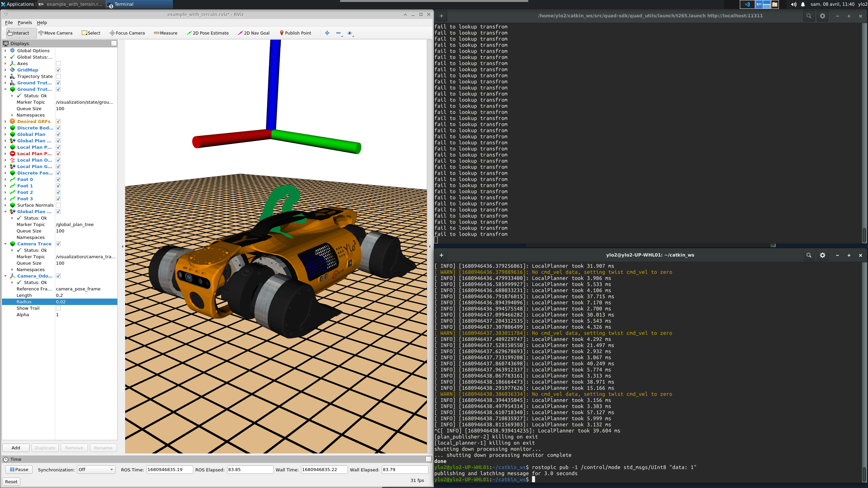
Task: Select the 2D Pose Estimate tool
Action: pyautogui.click(x=208, y=33)
